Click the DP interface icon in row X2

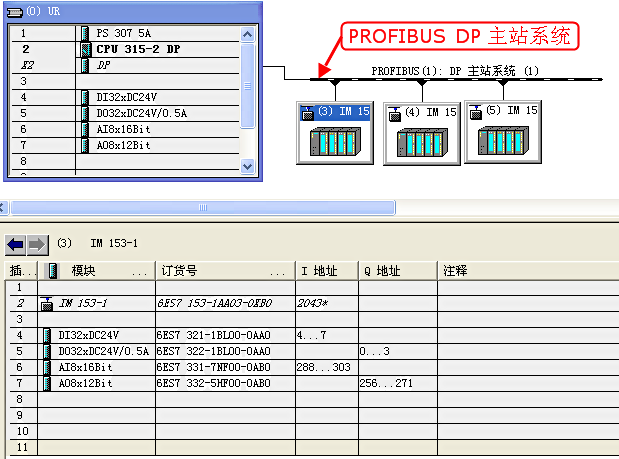click(85, 66)
